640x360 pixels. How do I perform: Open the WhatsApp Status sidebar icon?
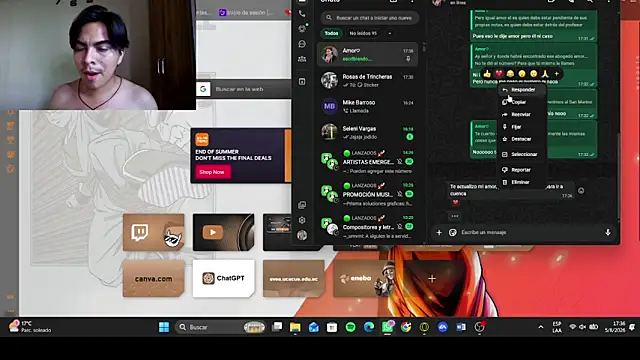pyautogui.click(x=302, y=29)
